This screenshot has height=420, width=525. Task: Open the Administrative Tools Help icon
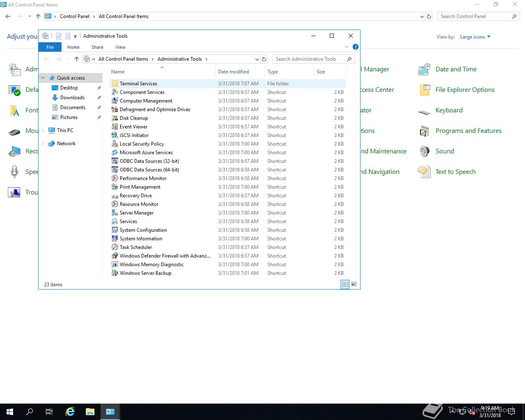[356, 47]
